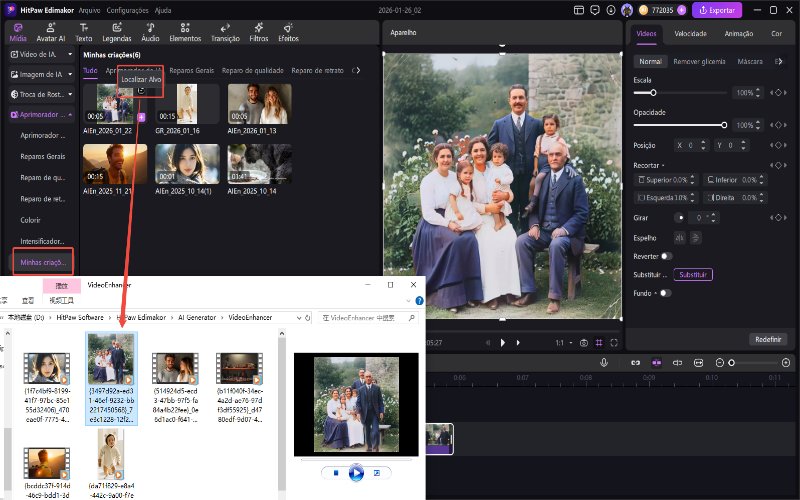The image size is (800, 500).
Task: Open the Avatar AI panel
Action: [x=50, y=32]
